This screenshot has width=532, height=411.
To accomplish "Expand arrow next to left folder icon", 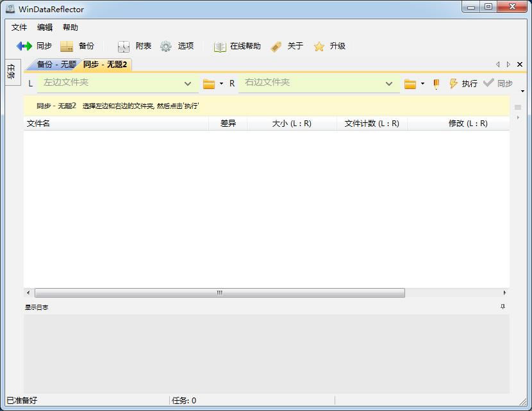I will tap(221, 83).
